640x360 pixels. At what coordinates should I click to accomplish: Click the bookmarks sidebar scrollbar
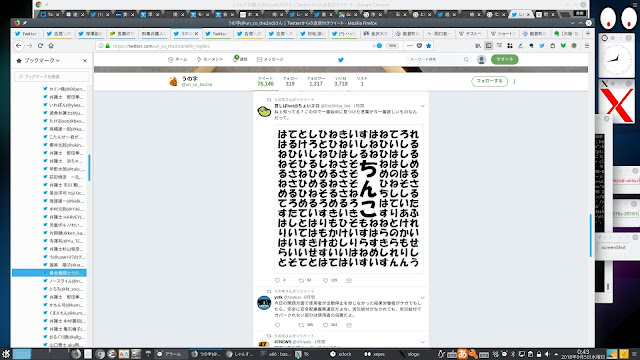(x=89, y=167)
